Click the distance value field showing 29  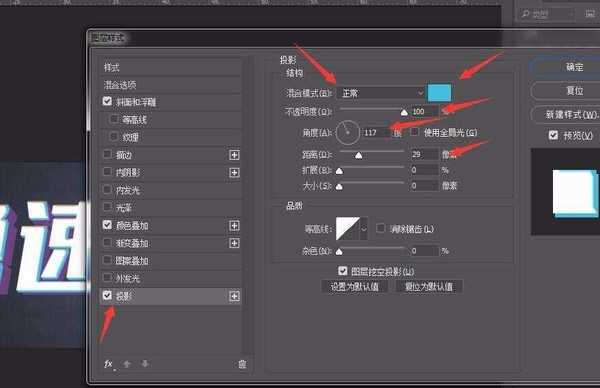coord(424,154)
